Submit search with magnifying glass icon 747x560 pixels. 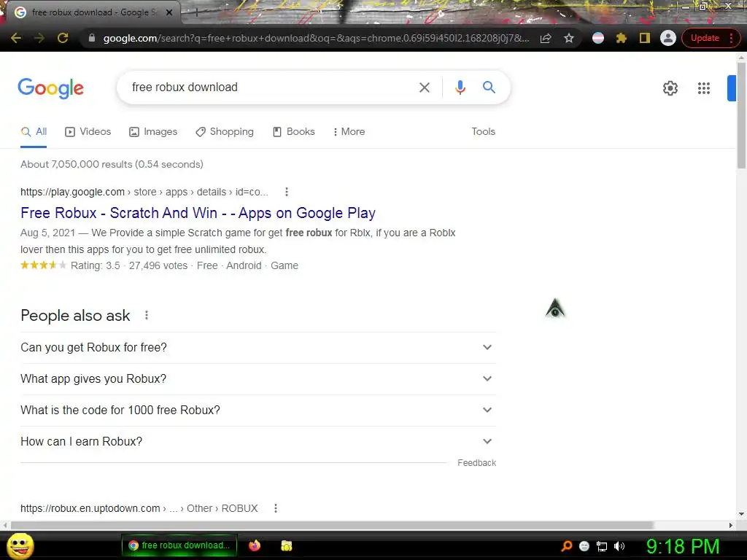[x=489, y=87]
